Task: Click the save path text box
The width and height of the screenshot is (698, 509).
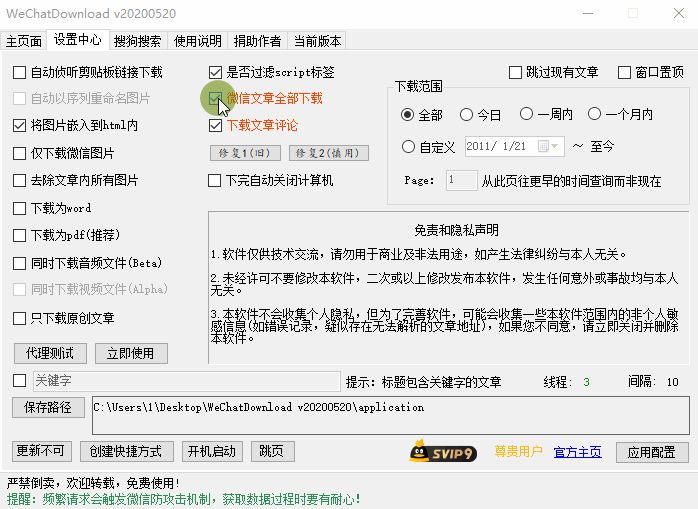Action: coord(391,415)
